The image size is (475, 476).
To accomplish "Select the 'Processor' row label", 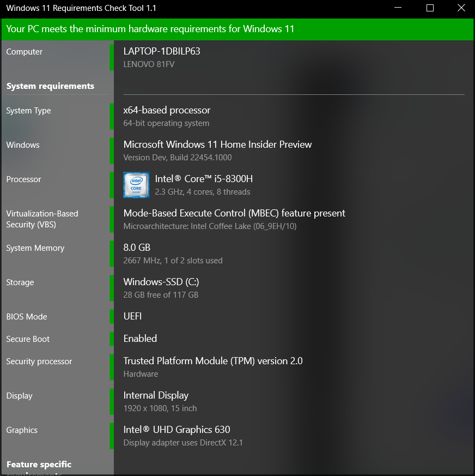I will 23,179.
